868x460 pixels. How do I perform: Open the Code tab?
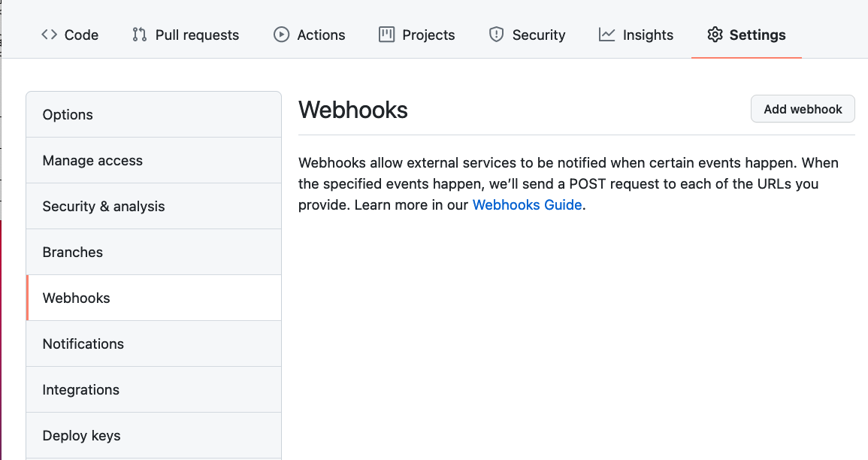70,35
